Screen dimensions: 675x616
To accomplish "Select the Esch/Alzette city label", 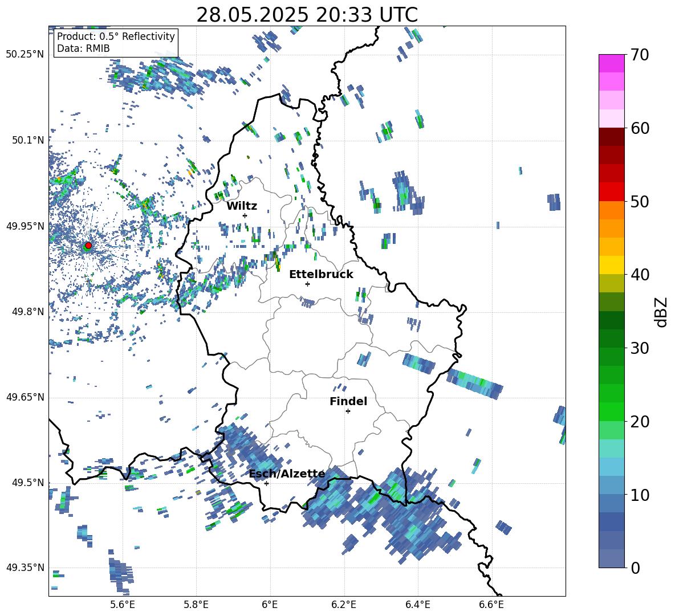I will click(287, 474).
